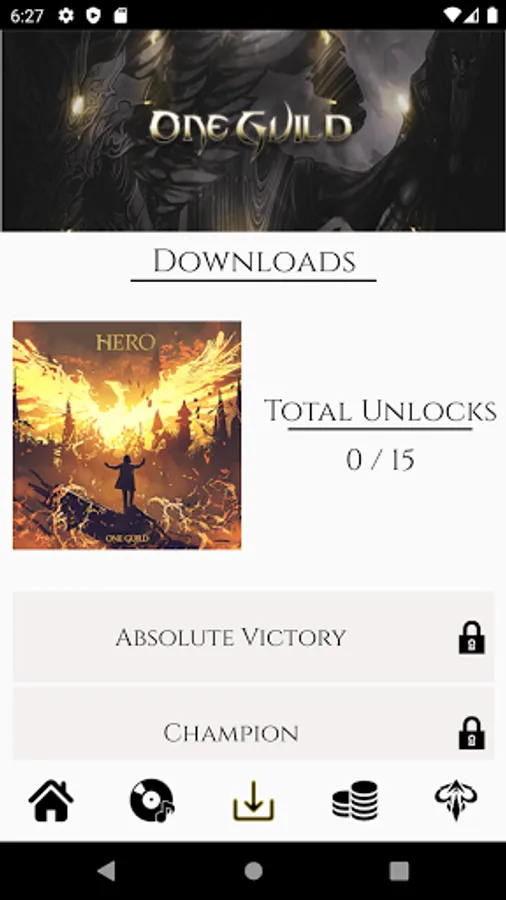Viewport: 506px width, 900px height.
Task: Tap the lock icon beside Absolute Victory
Action: pos(472,638)
